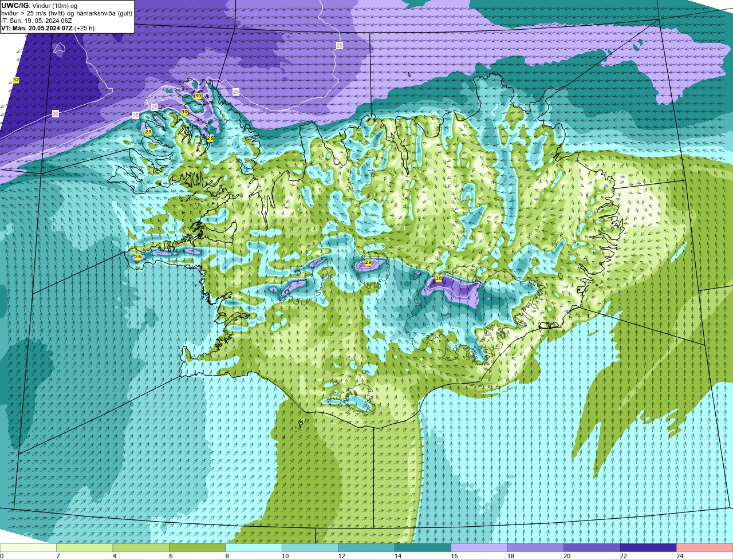Click the "22" tick label on the scale
This screenshot has height=560, width=733.
pos(624,556)
